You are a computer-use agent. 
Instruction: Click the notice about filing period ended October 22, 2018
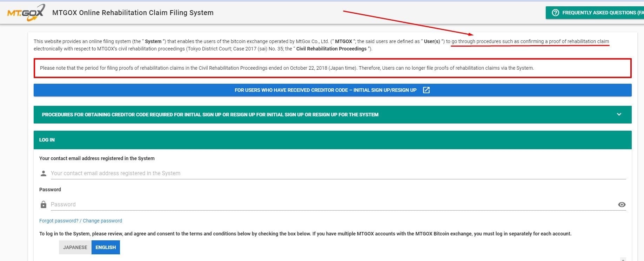coord(333,68)
